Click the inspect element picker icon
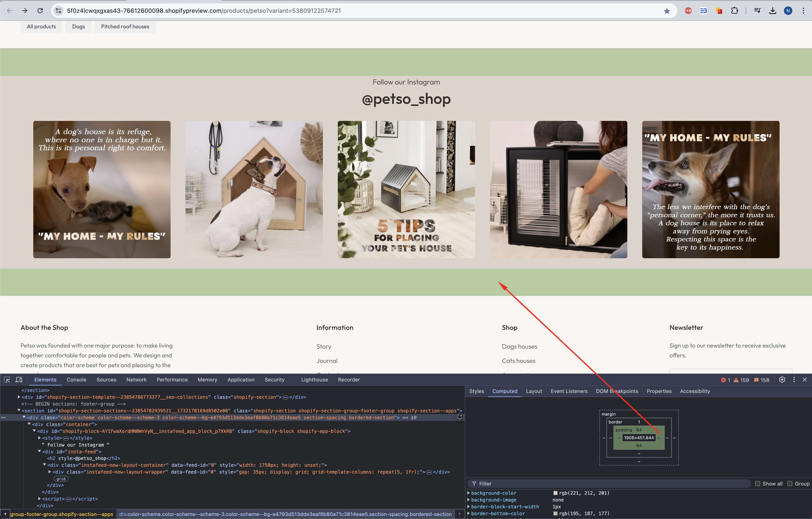The image size is (812, 519). (7, 380)
